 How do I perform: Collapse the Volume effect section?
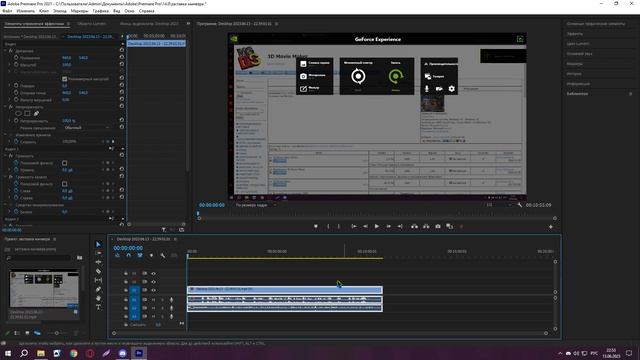pos(6,156)
